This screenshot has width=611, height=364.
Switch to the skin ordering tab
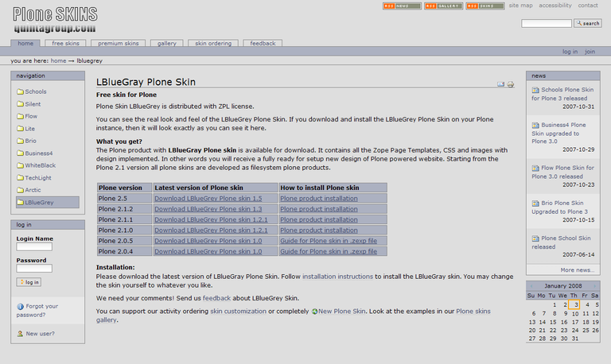(213, 43)
